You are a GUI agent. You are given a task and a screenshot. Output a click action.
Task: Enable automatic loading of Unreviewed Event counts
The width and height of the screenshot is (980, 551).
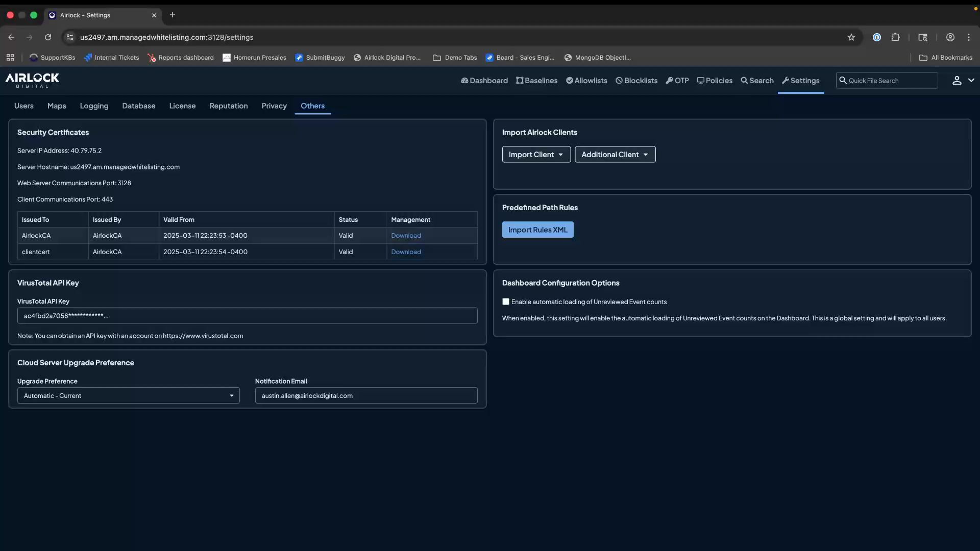(506, 302)
